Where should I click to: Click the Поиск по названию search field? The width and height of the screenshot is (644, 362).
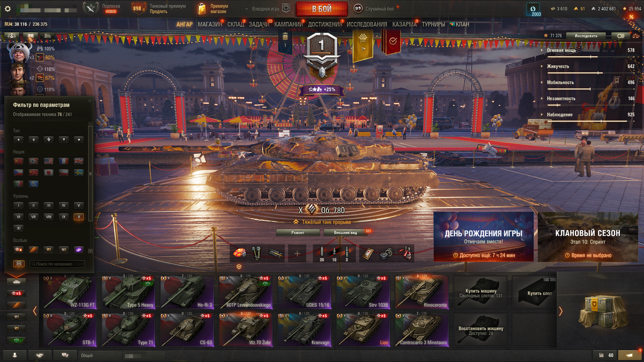pyautogui.click(x=57, y=264)
